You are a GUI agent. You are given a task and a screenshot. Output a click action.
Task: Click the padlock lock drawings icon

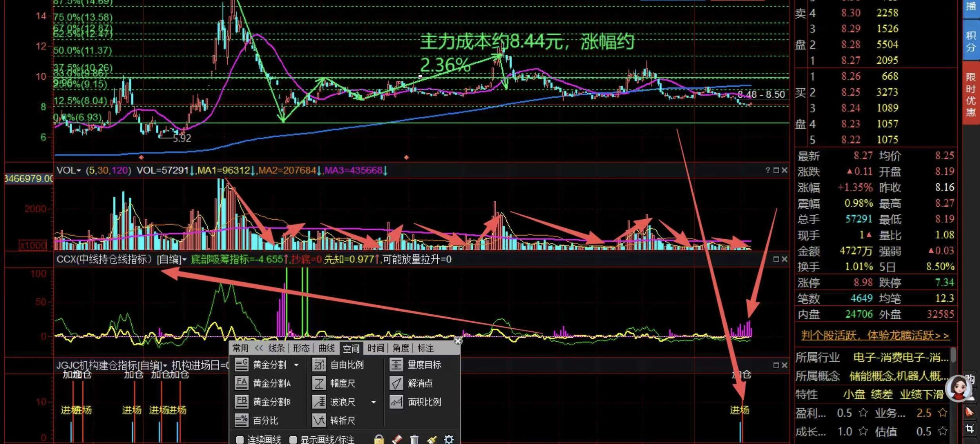[x=379, y=439]
